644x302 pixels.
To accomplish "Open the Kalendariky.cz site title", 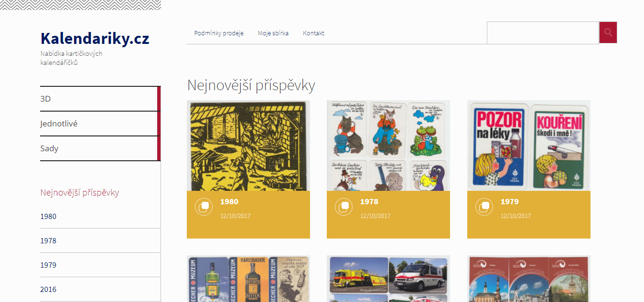I will tap(95, 38).
